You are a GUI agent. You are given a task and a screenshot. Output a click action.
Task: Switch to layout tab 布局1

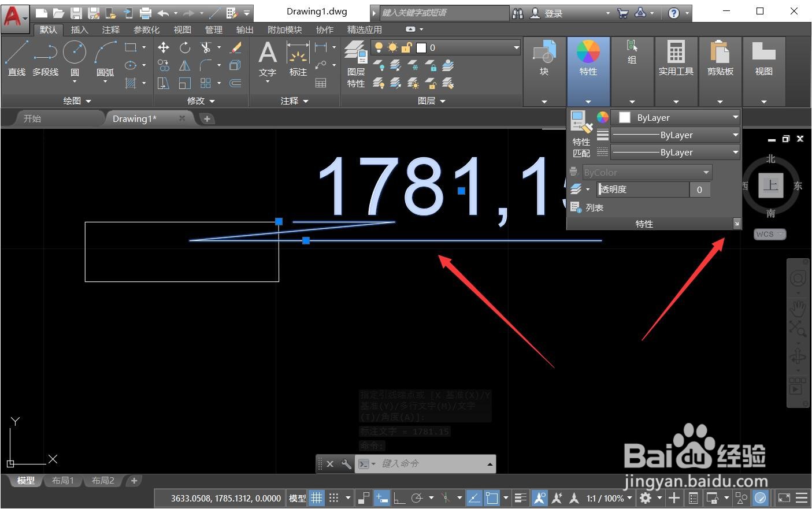click(x=63, y=481)
